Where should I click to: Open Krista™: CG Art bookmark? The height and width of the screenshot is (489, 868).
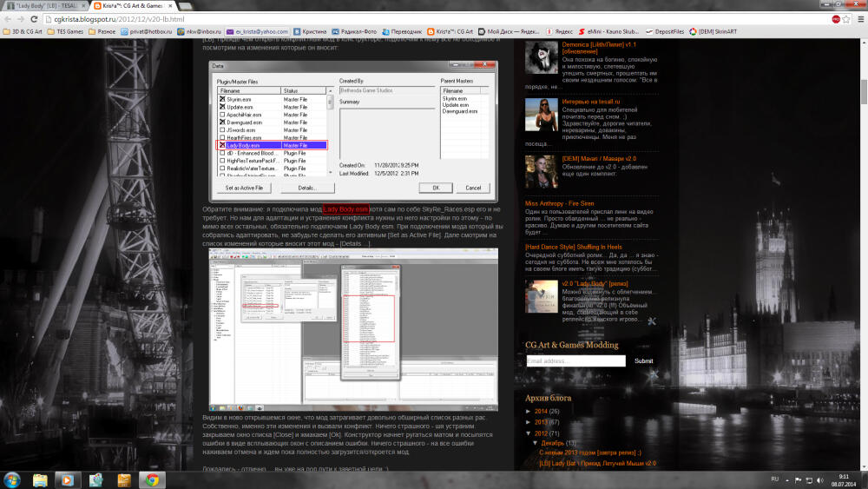450,31
